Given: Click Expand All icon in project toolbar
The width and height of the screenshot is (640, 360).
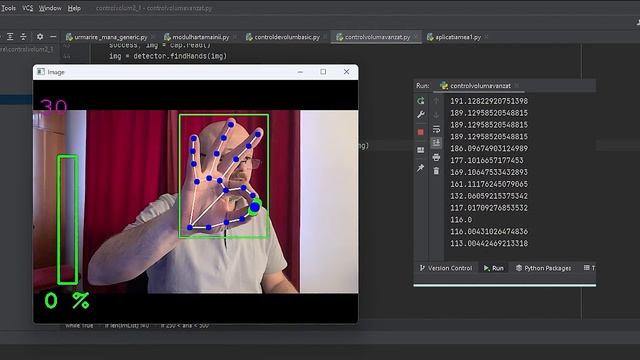Looking at the screenshot, I should point(10,37).
